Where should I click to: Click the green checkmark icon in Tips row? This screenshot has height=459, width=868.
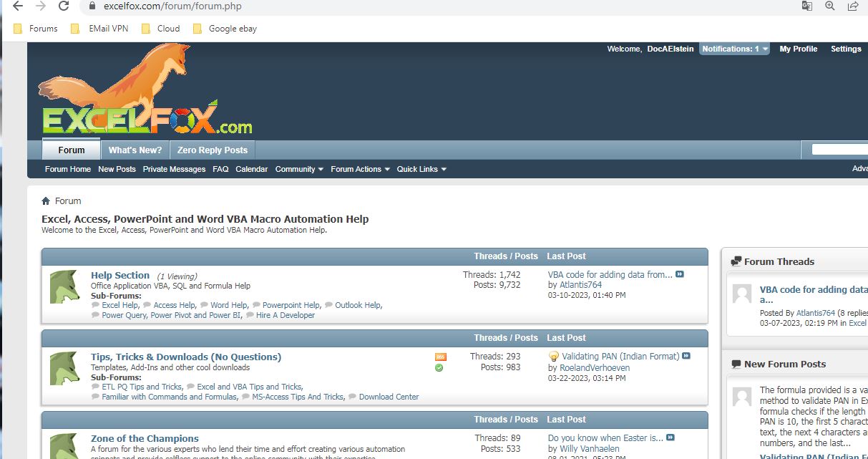pyautogui.click(x=439, y=368)
